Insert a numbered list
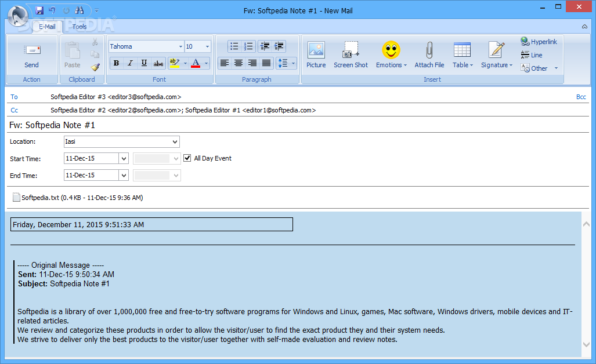The width and height of the screenshot is (596, 364). 248,46
